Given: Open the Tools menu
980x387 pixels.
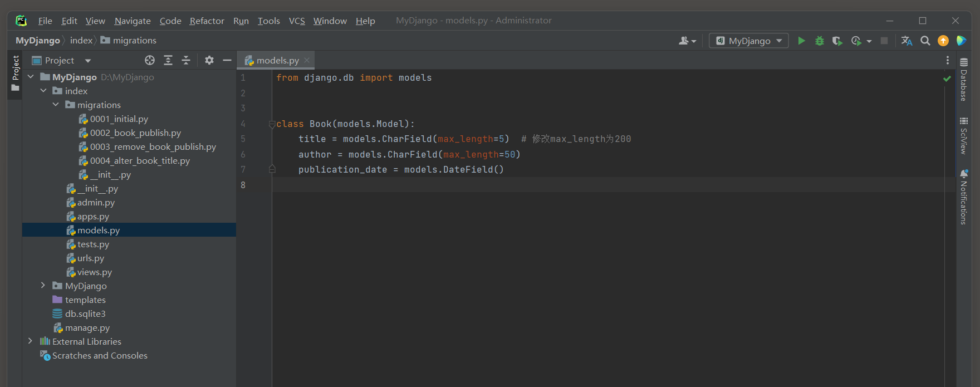Looking at the screenshot, I should [268, 21].
